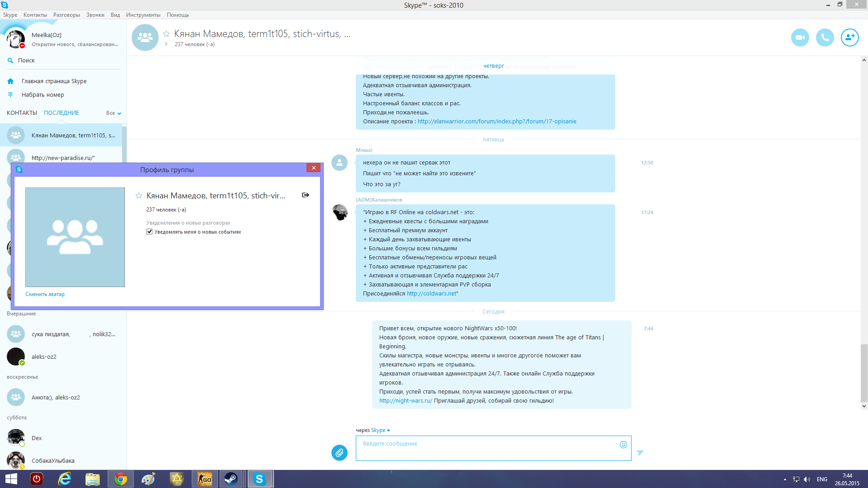This screenshot has height=488, width=868.
Task: Click the add participants icon
Action: click(849, 38)
